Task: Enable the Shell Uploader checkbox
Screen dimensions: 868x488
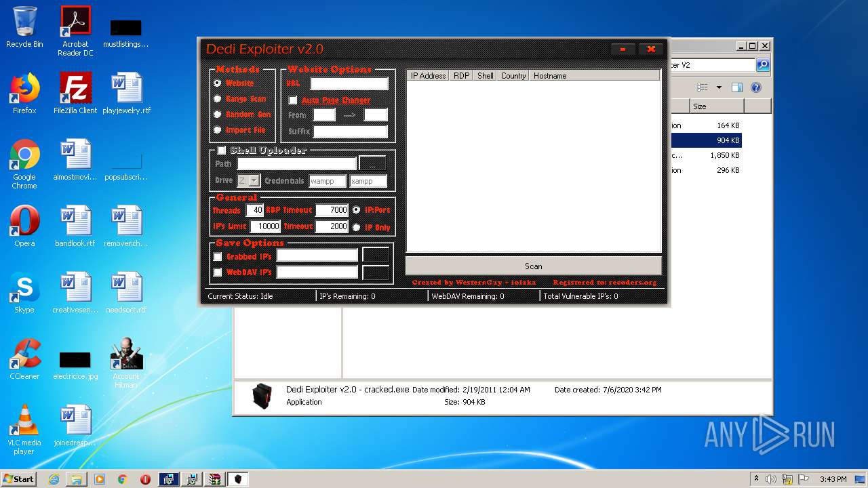Action: click(221, 150)
